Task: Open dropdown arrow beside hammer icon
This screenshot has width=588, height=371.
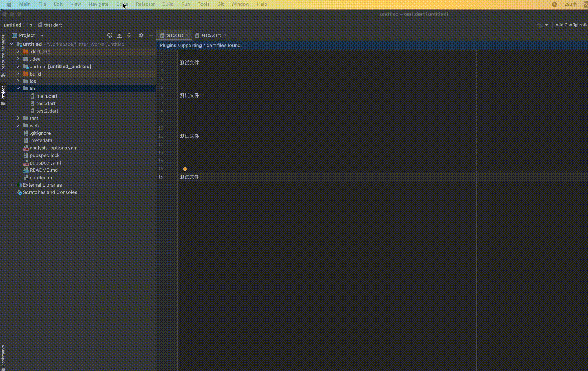Action: click(547, 25)
